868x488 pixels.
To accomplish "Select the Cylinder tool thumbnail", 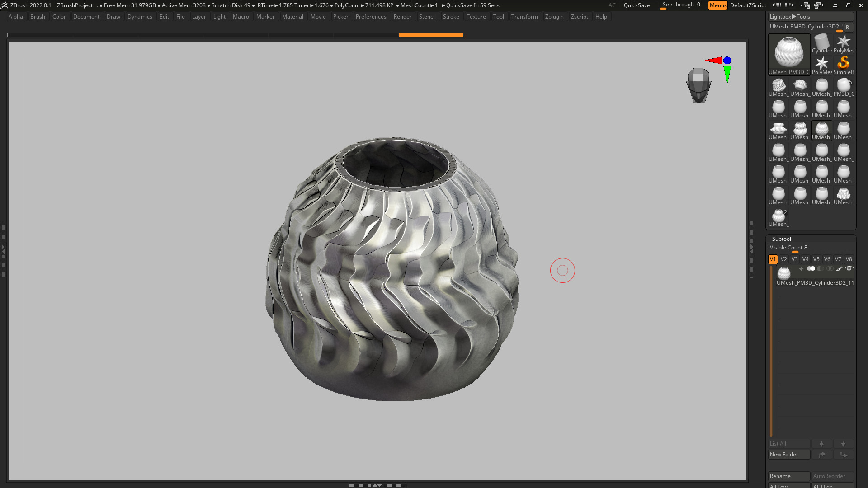I will point(821,44).
